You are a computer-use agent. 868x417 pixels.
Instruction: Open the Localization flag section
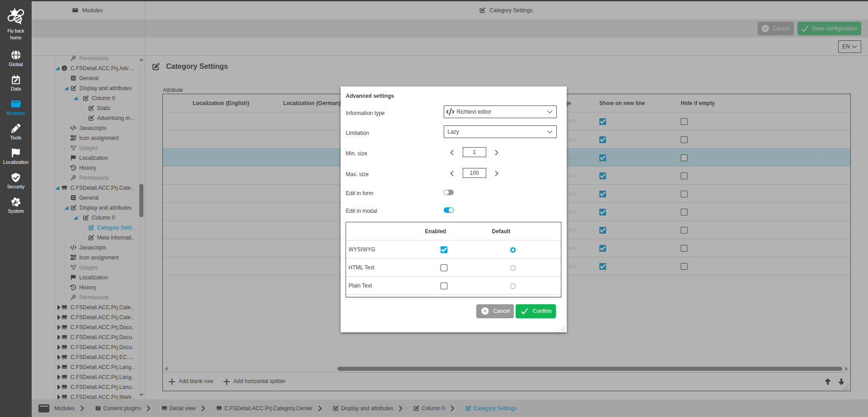(16, 153)
